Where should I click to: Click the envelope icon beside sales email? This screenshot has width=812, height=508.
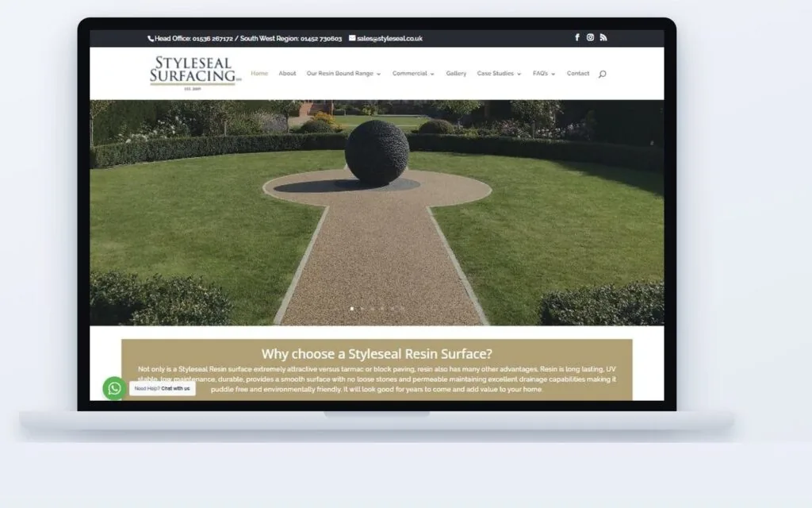pyautogui.click(x=352, y=38)
